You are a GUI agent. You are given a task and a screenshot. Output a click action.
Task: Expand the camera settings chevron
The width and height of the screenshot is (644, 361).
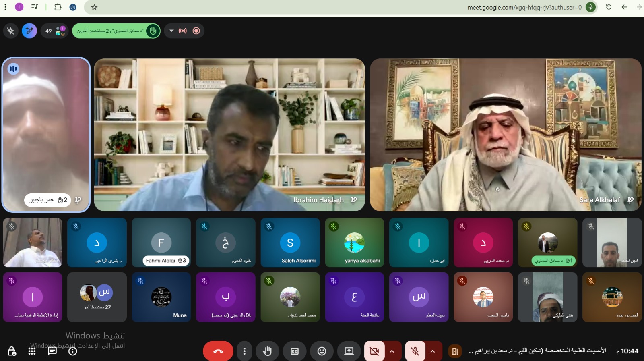tap(392, 351)
